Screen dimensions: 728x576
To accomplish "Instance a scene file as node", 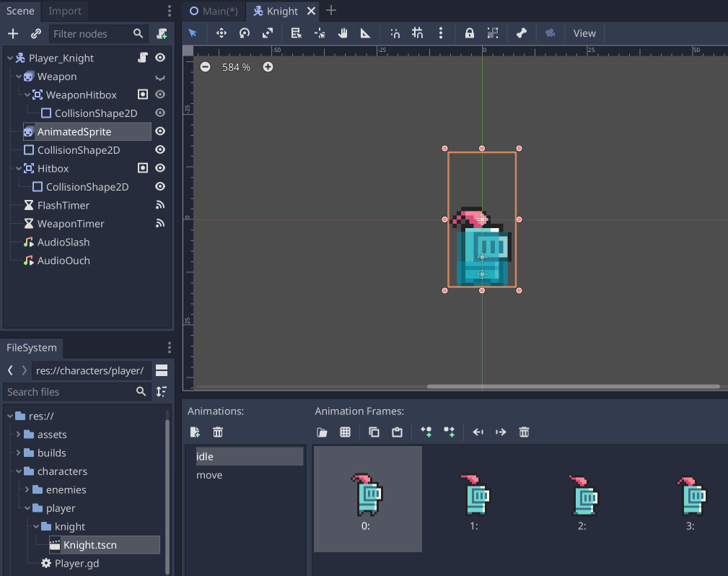I will [x=36, y=33].
